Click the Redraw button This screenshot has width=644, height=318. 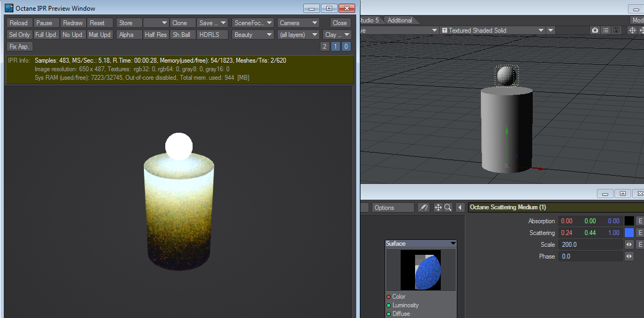coord(73,23)
